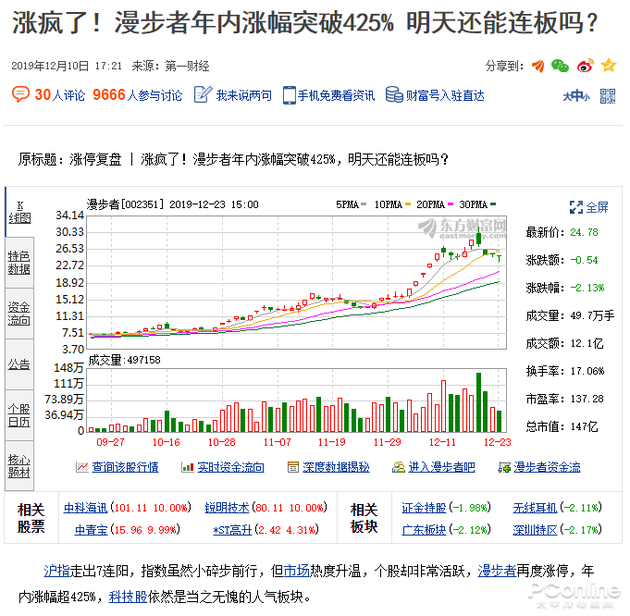Select the 个股日历 tab

(x=20, y=415)
